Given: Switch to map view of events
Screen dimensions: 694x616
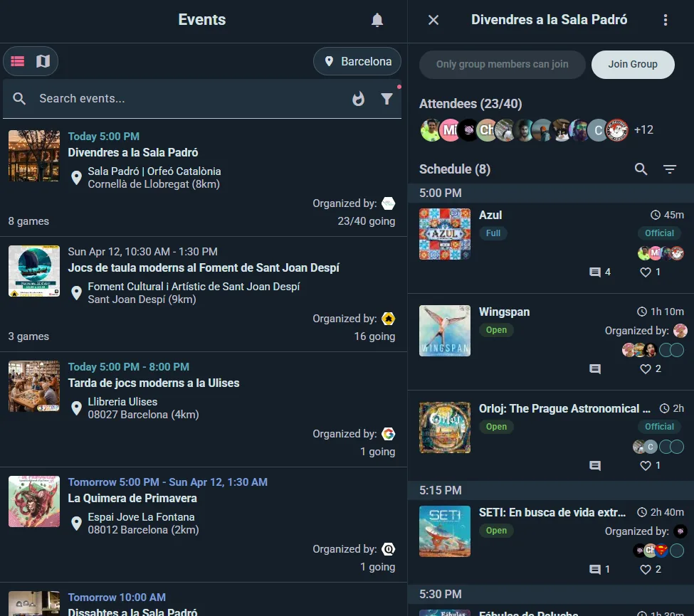Looking at the screenshot, I should pos(43,61).
